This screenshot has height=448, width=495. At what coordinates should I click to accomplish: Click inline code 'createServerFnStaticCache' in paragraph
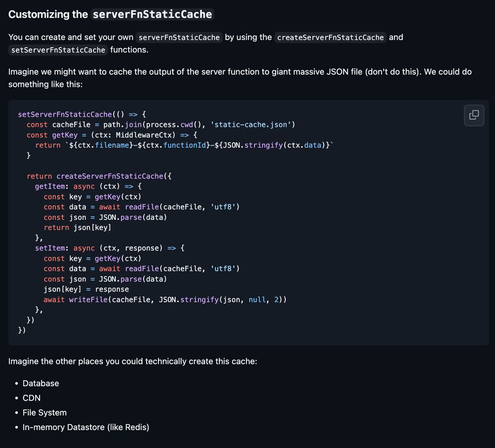point(330,37)
